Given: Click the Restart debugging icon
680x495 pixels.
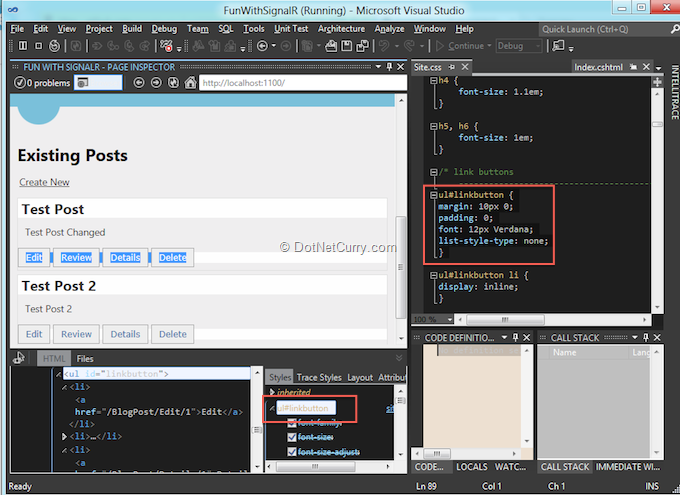Looking at the screenshot, I should click(x=54, y=46).
